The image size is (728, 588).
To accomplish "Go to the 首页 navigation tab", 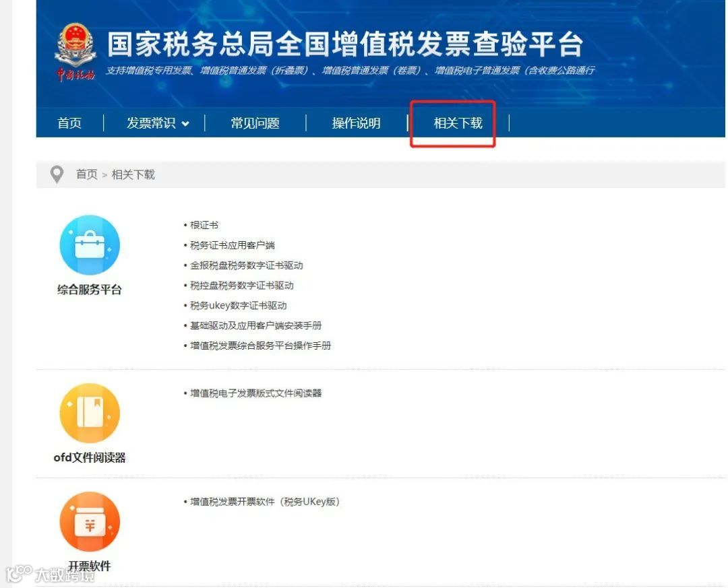I will point(69,123).
